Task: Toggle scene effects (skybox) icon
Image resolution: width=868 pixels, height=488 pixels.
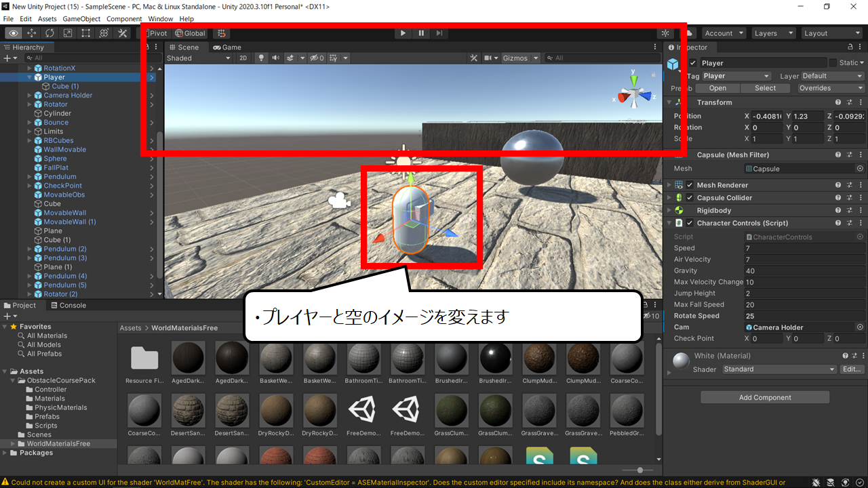Action: (x=290, y=58)
